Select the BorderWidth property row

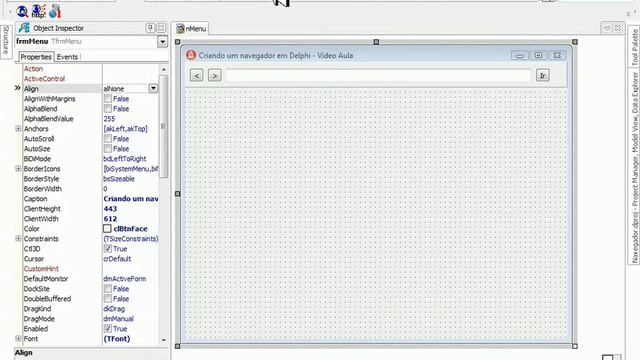90,189
